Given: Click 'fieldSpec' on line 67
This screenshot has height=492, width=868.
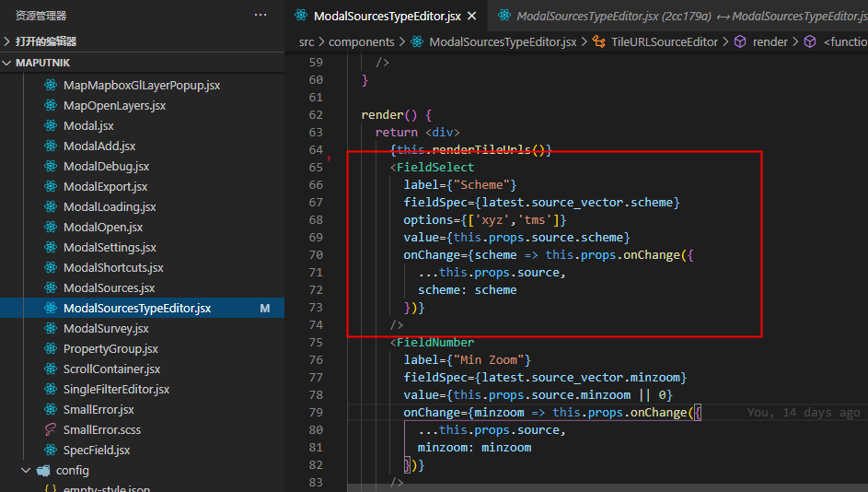Looking at the screenshot, I should pyautogui.click(x=435, y=203).
